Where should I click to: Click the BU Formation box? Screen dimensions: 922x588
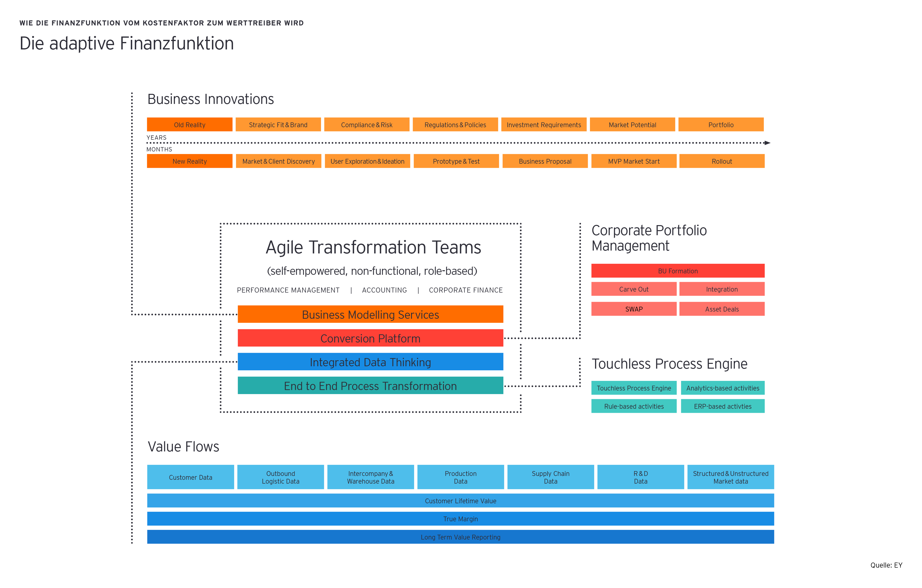678,271
